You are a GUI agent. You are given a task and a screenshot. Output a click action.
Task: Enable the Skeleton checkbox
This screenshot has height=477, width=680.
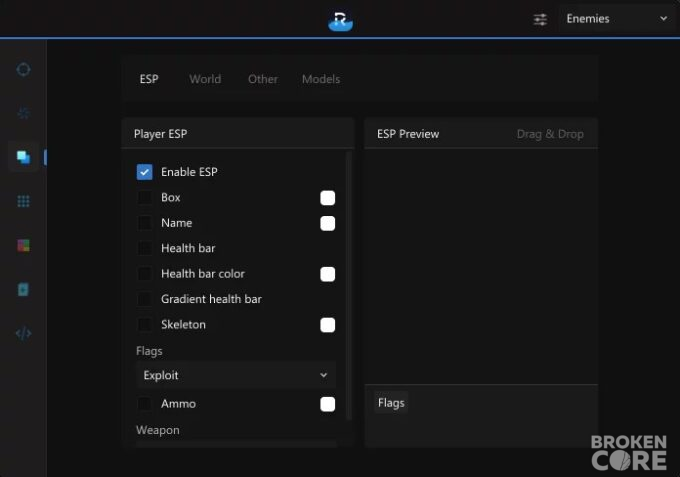tap(144, 324)
